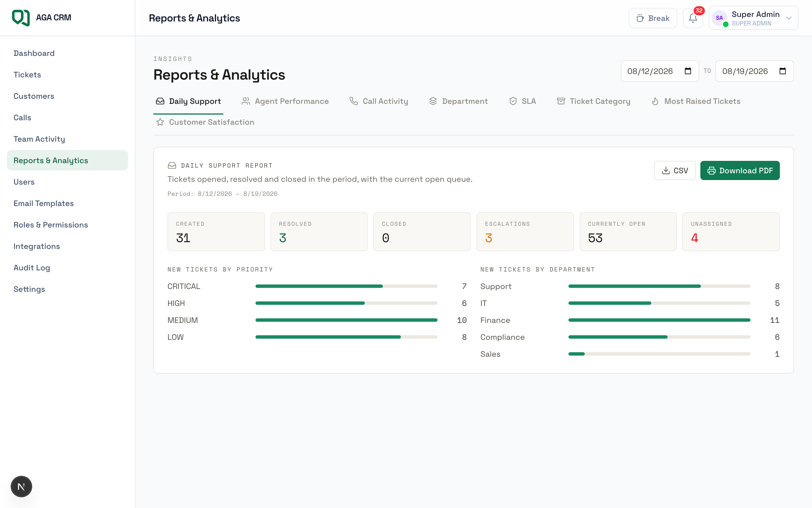Screen dimensions: 812x508
Task: Click the SA user avatar
Action: tap(719, 18)
